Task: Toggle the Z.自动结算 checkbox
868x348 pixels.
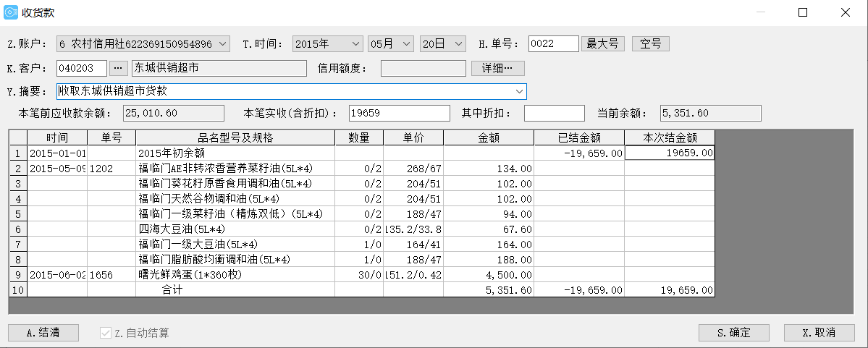Action: pos(105,333)
